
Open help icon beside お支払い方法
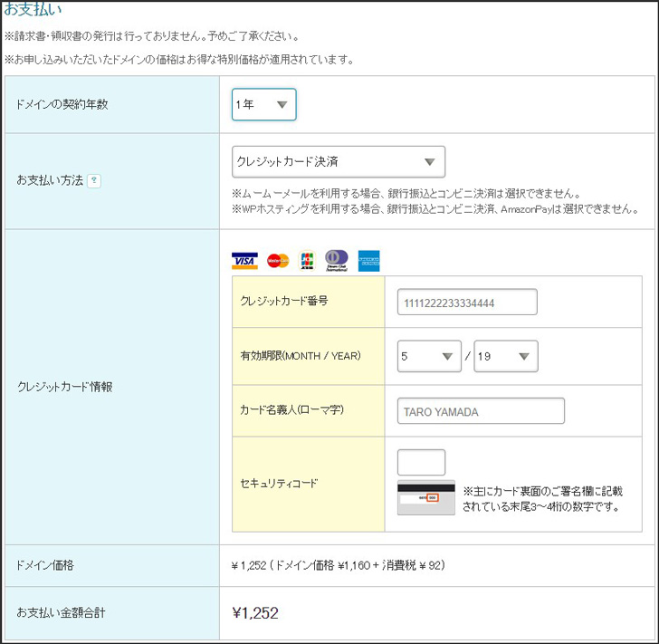click(94, 180)
